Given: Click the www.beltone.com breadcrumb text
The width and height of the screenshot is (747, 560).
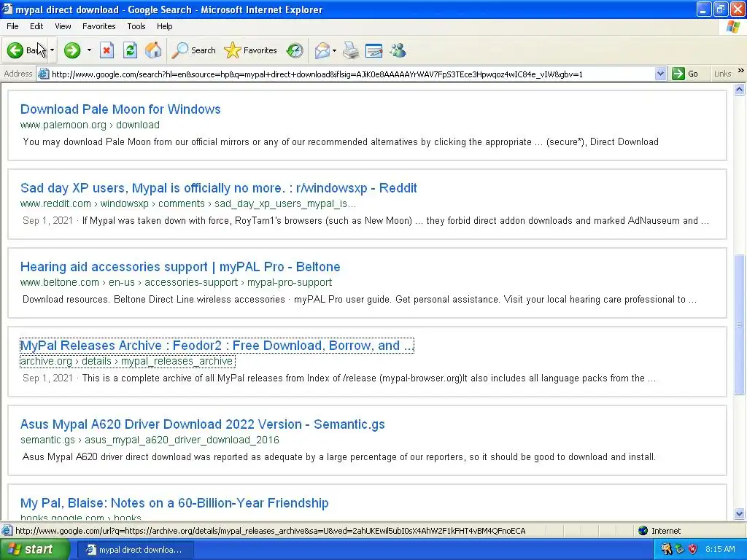Looking at the screenshot, I should [x=176, y=282].
